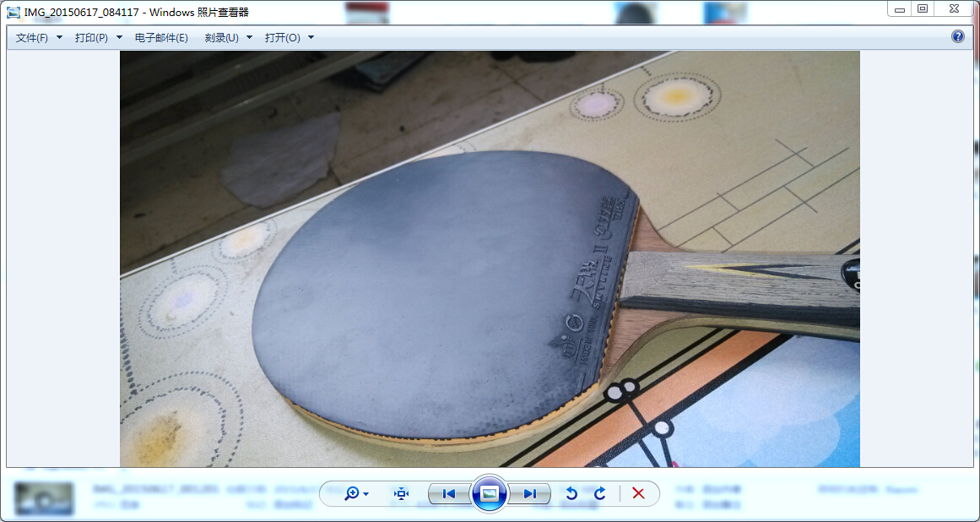The width and height of the screenshot is (980, 522).
Task: Open the 文件(F) menu
Action: click(32, 38)
